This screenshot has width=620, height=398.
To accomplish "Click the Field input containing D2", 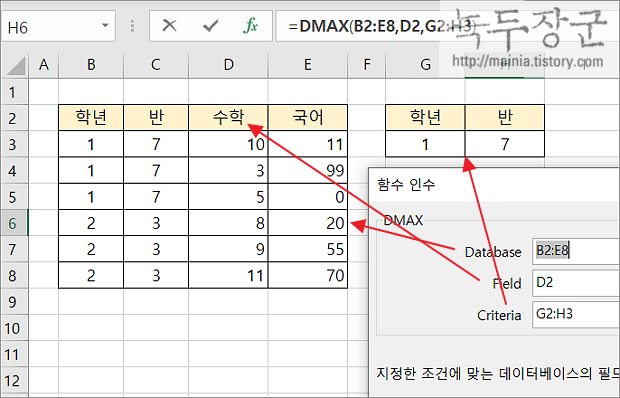I will coord(576,283).
